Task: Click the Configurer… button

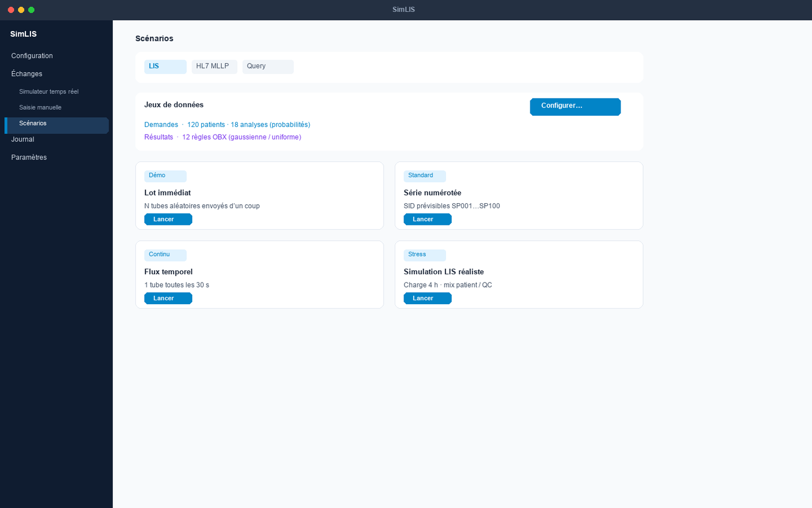Action: 575,107
